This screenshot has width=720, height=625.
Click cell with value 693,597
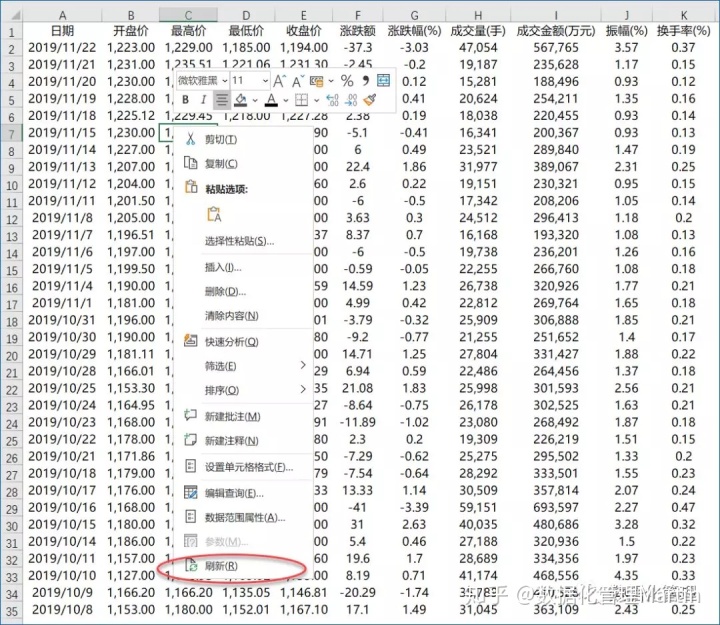click(556, 507)
